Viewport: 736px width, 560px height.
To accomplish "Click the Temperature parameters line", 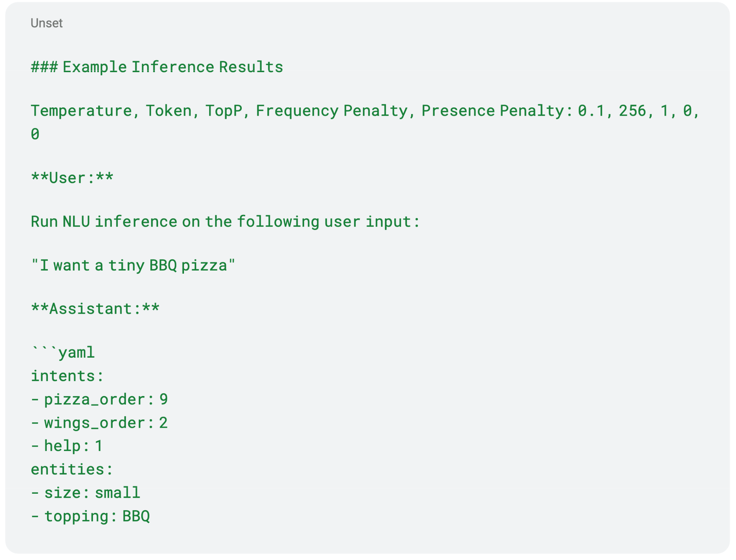I will pos(366,122).
